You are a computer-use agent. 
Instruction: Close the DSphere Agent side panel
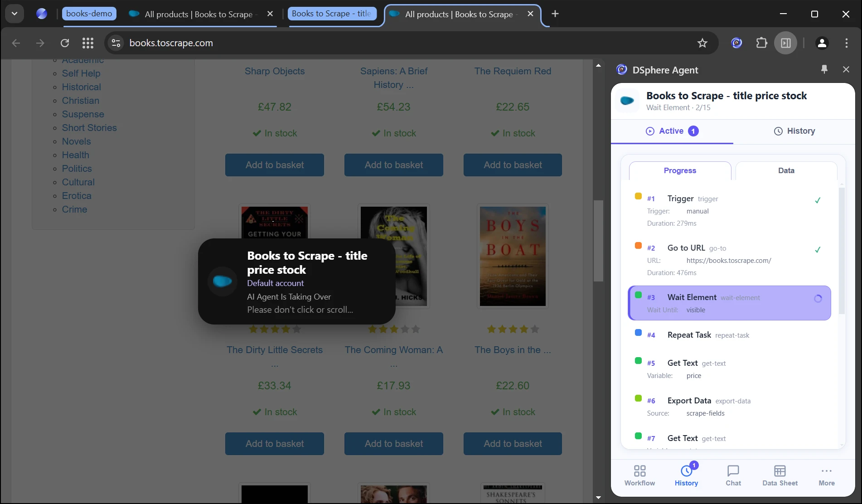coord(846,69)
